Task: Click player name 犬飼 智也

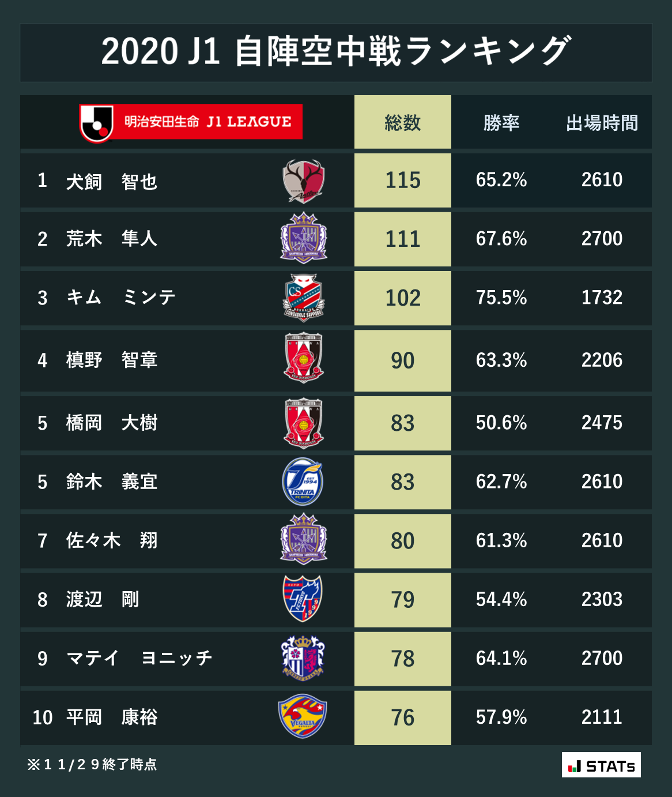Action: pos(111,182)
